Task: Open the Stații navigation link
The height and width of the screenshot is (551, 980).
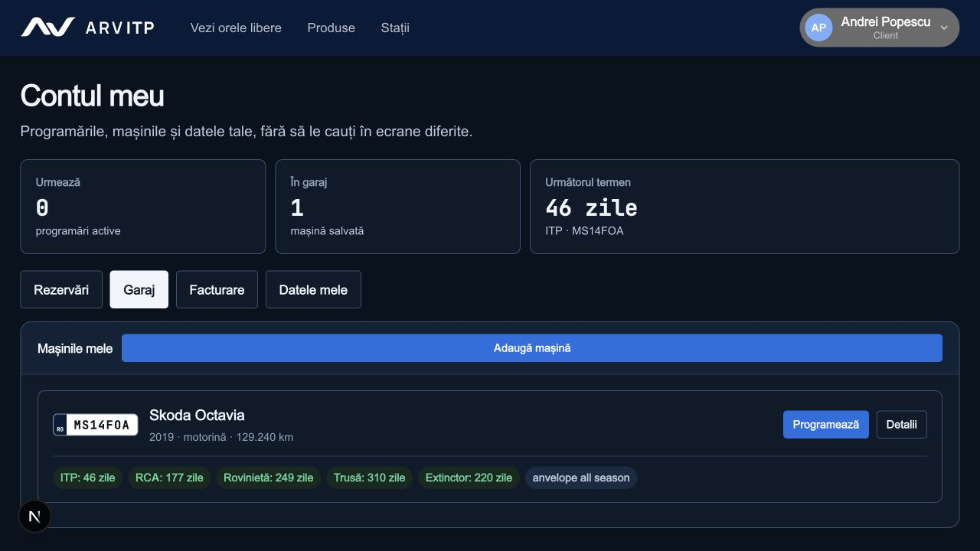Action: coord(395,28)
